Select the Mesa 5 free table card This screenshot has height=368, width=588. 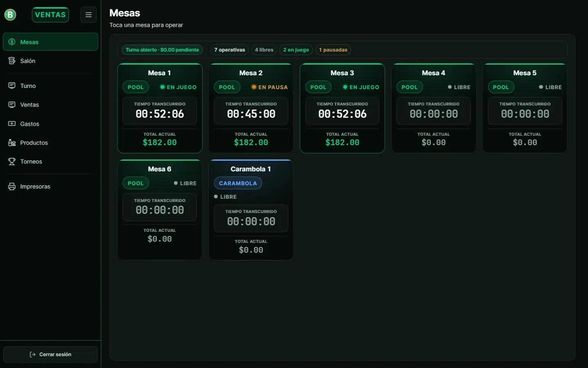[x=525, y=108]
